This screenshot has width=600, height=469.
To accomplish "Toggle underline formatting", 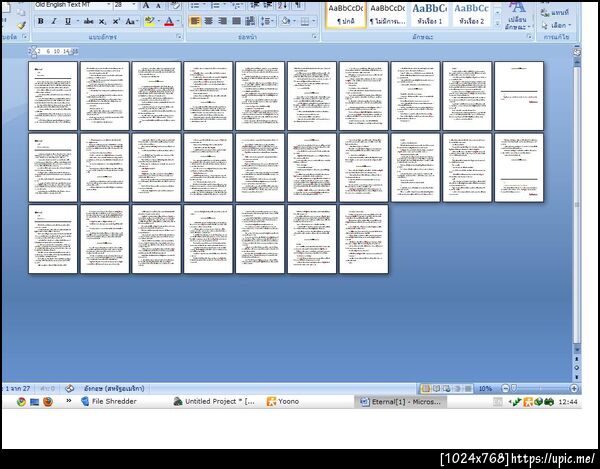I will tap(67, 21).
